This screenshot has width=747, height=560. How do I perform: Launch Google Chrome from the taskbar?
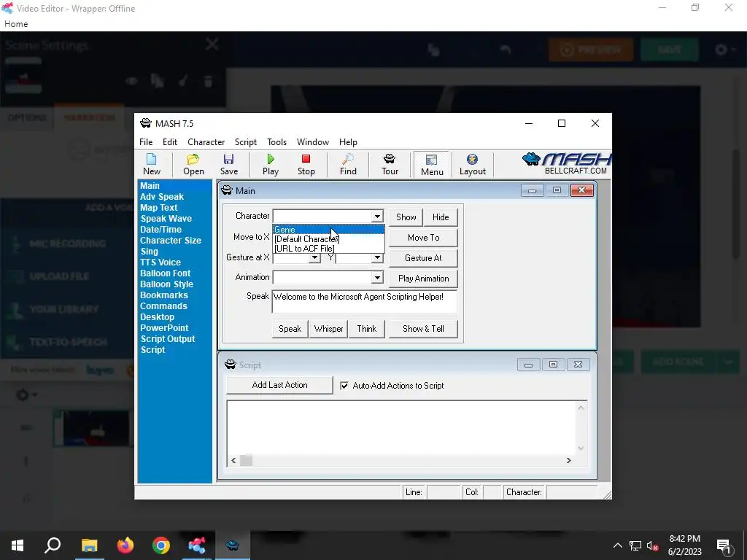(161, 545)
